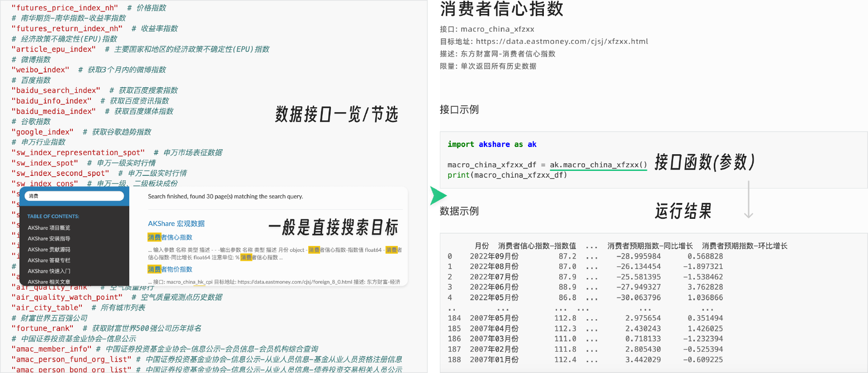Screen dimensions: 868x373
Task: Click the value 3.762828 in output
Action: [x=705, y=287]
